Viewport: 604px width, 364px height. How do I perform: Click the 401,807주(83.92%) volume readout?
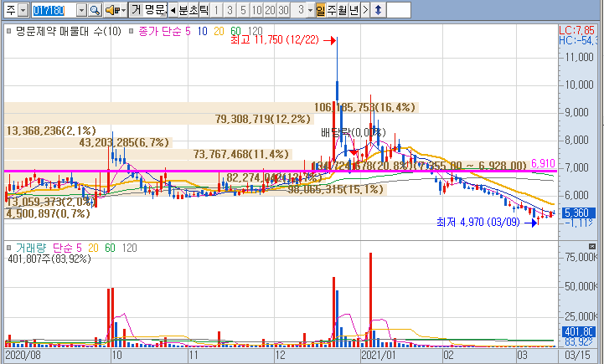point(49,259)
